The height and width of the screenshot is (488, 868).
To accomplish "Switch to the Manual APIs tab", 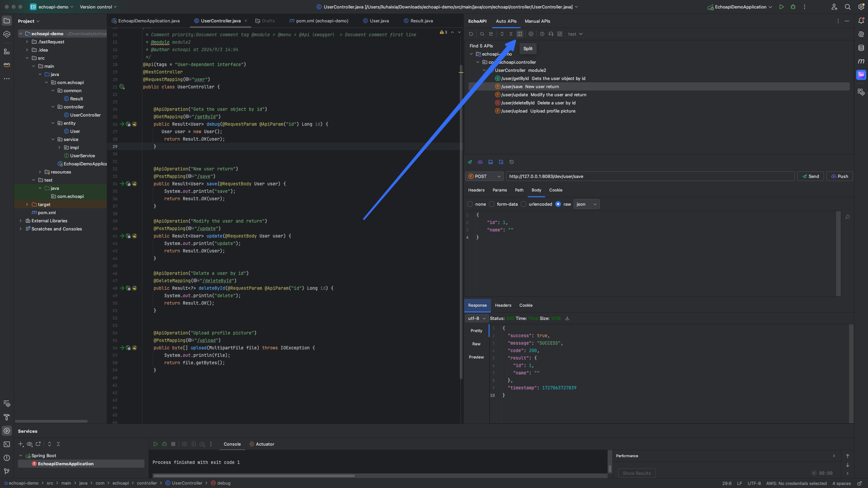I will point(537,21).
